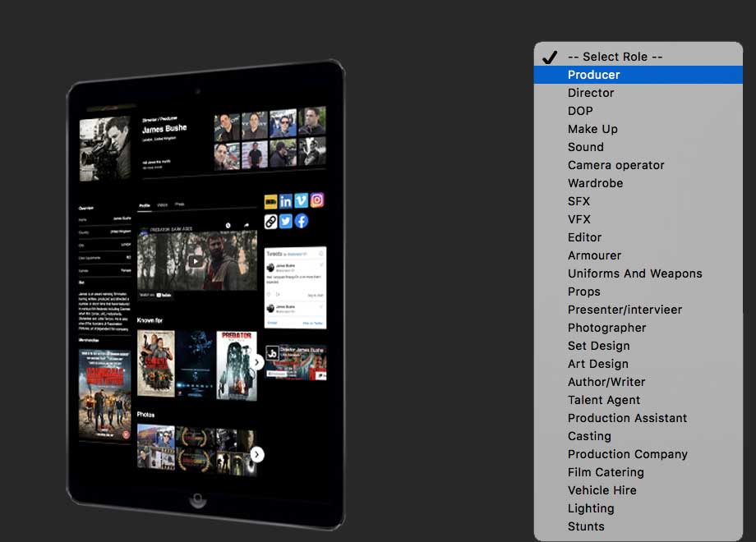
Task: Expand Known for carousel with next arrow
Action: tap(257, 361)
